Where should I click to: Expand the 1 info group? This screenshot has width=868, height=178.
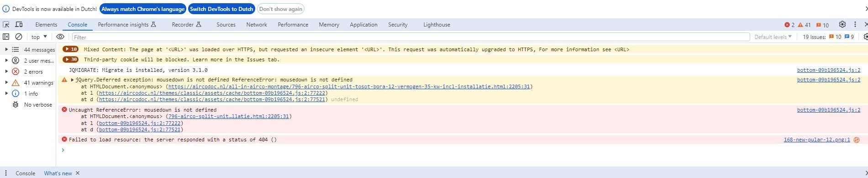(6, 93)
